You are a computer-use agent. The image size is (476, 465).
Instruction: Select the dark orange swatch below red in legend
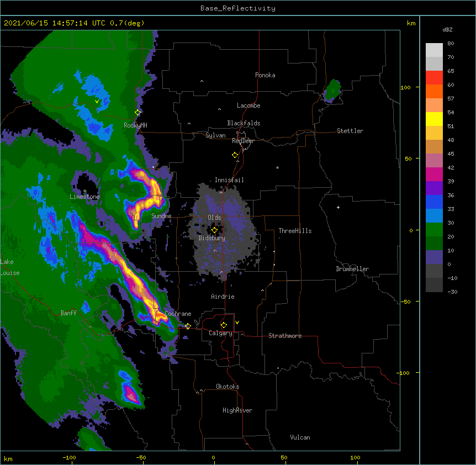pyautogui.click(x=434, y=91)
